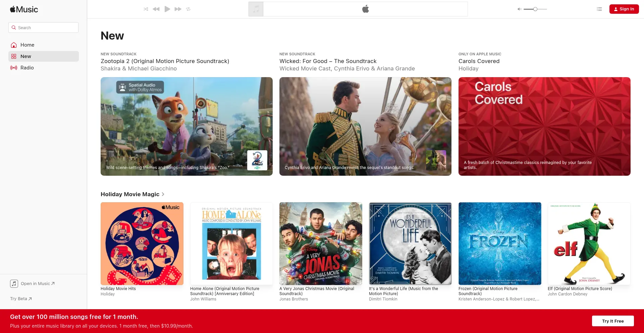The width and height of the screenshot is (644, 333).
Task: Adjust the volume slider
Action: pyautogui.click(x=535, y=9)
